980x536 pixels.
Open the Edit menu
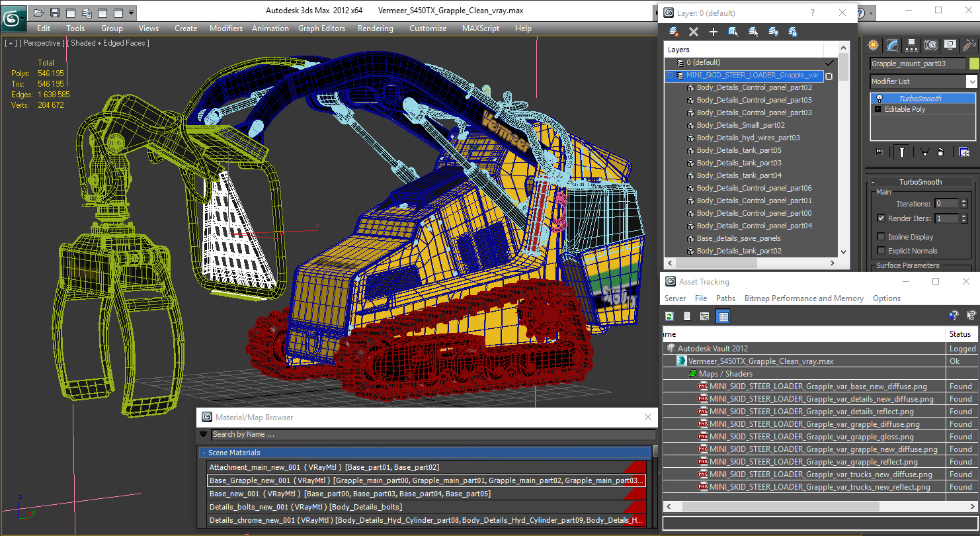click(44, 28)
